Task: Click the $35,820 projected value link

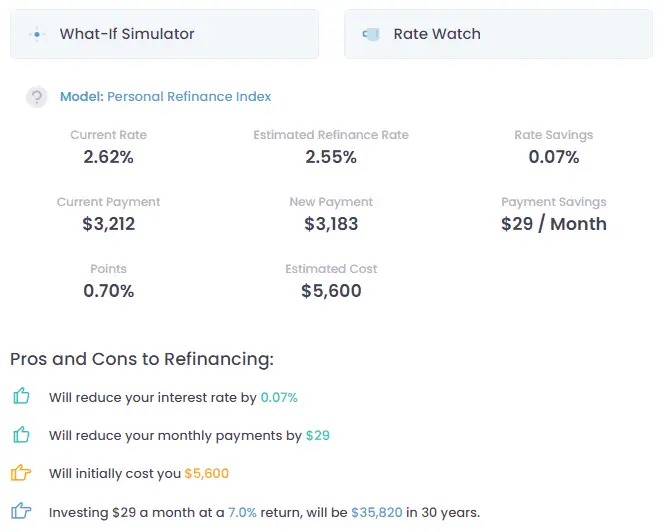Action: coord(377,513)
